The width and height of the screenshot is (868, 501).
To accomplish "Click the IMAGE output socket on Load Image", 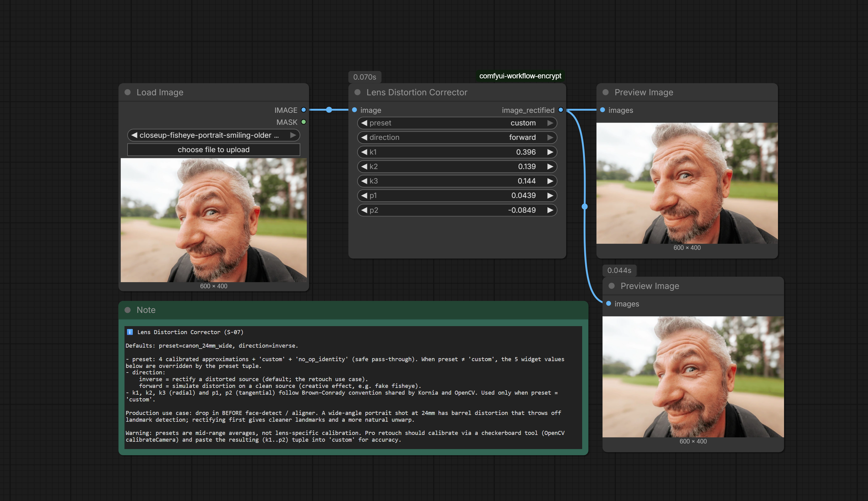I will point(303,110).
